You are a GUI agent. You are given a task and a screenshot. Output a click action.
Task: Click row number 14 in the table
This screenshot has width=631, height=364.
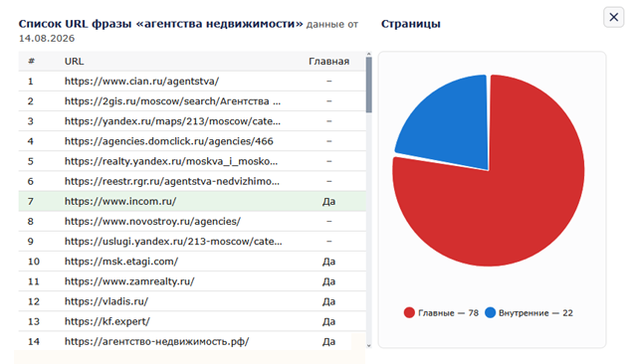click(x=34, y=342)
